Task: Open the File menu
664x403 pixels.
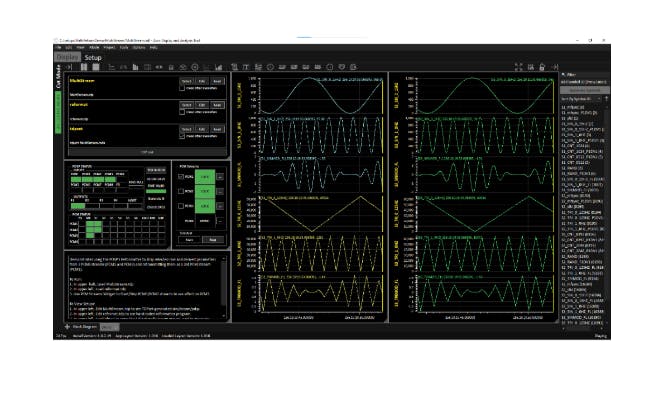Action: pos(59,47)
